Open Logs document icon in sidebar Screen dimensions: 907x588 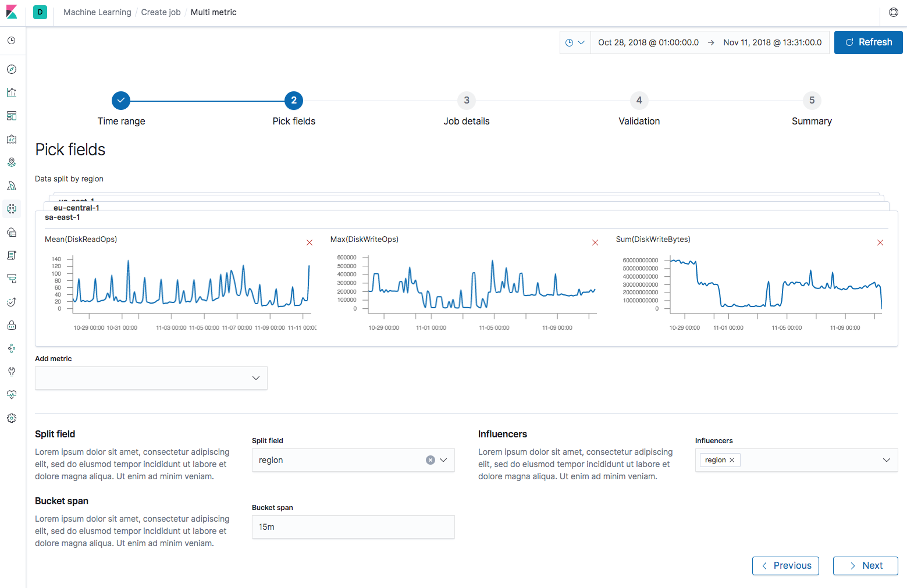[x=12, y=255]
